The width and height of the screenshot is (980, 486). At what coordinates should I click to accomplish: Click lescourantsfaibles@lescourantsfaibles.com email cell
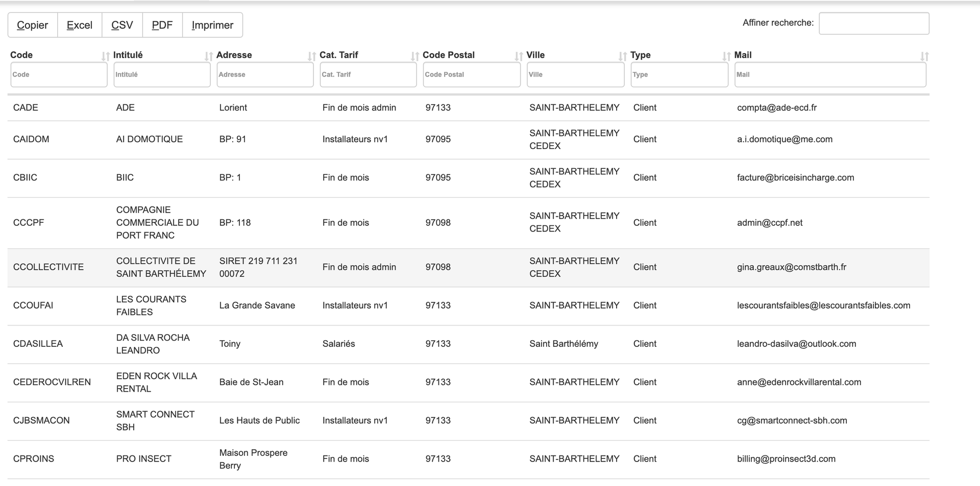[x=824, y=305]
